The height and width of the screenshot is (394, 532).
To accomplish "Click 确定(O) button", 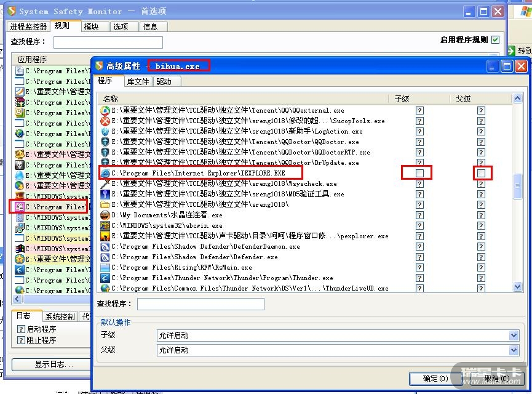I will point(435,379).
